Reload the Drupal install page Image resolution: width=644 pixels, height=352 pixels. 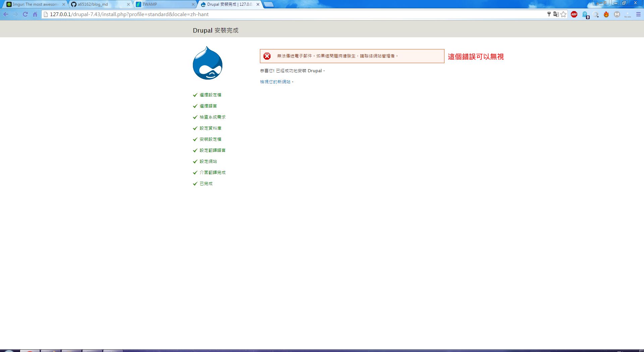click(x=25, y=14)
